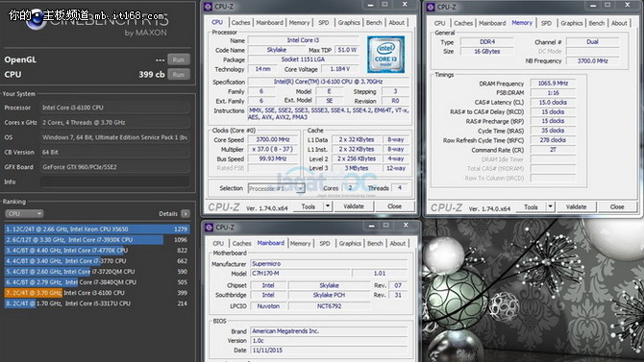The width and height of the screenshot is (644, 362).
Task: Select Core i7-3720QM ranking row
Action: click(x=97, y=272)
